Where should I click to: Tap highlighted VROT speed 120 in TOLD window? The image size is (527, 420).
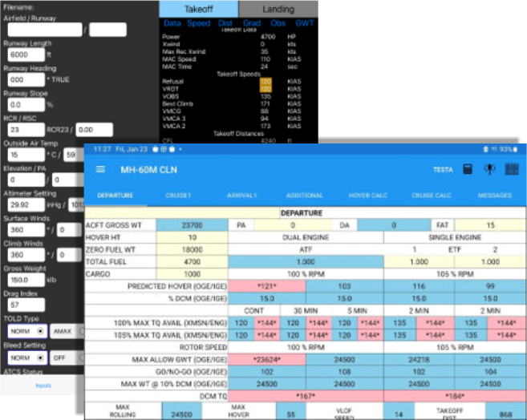click(x=266, y=89)
